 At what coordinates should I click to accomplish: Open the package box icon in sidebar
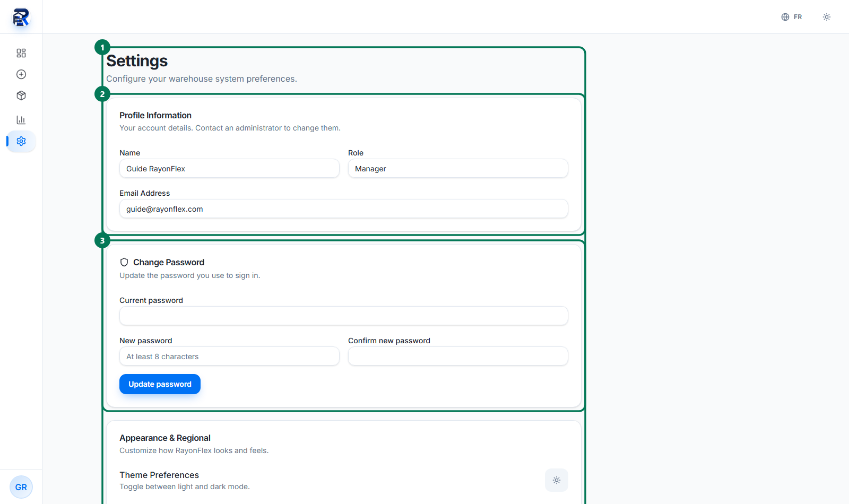pos(21,95)
